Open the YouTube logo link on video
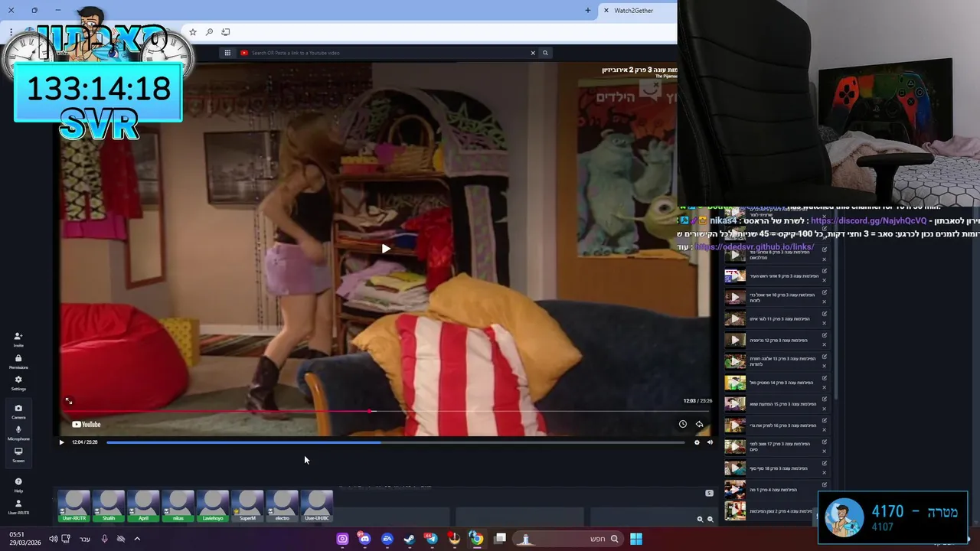 [x=87, y=424]
